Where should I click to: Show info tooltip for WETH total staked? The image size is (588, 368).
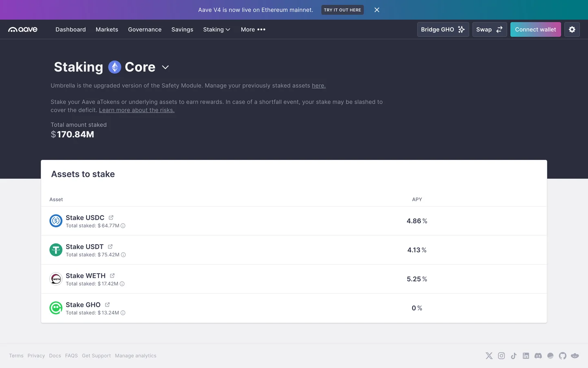122,284
